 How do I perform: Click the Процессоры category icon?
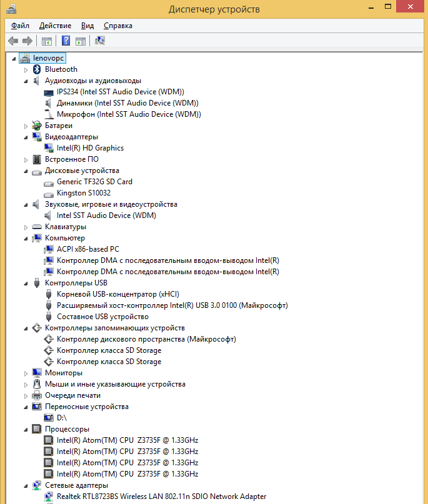pyautogui.click(x=37, y=429)
